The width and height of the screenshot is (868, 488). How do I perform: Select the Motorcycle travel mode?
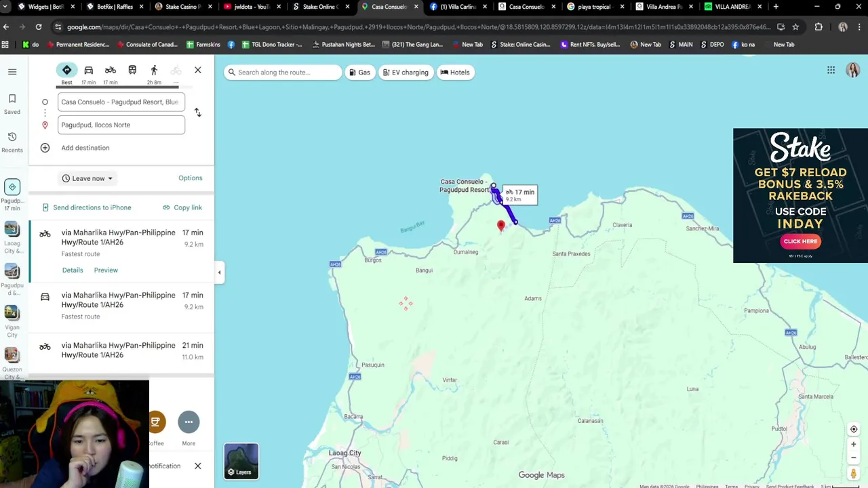(x=110, y=73)
